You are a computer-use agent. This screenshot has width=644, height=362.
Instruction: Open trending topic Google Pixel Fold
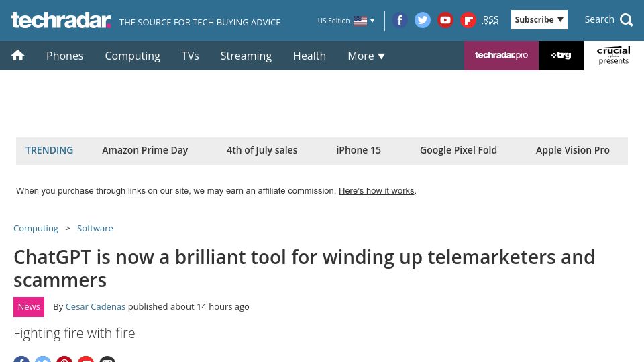click(458, 150)
